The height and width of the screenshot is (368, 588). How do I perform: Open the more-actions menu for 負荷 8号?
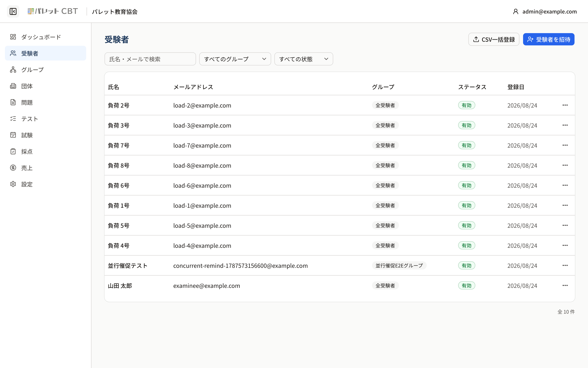(x=565, y=165)
